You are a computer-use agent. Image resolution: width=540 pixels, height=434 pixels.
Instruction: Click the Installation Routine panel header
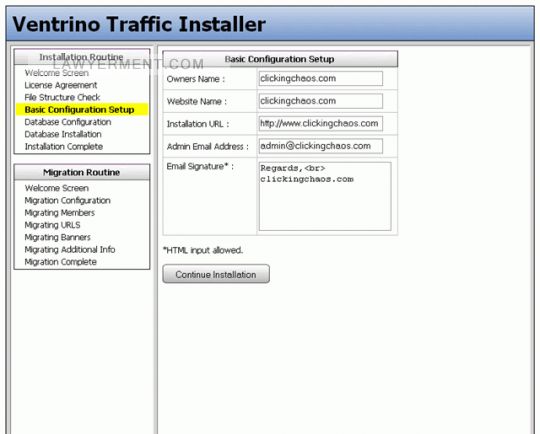tap(82, 57)
